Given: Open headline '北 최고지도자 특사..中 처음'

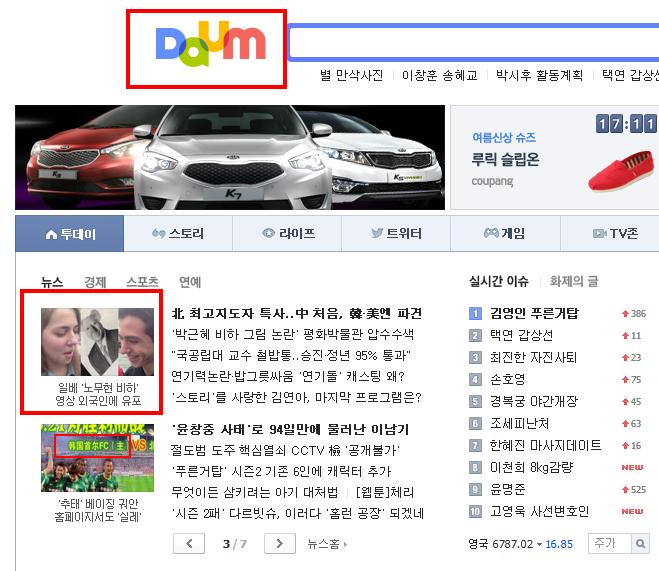Looking at the screenshot, I should click(x=297, y=313).
